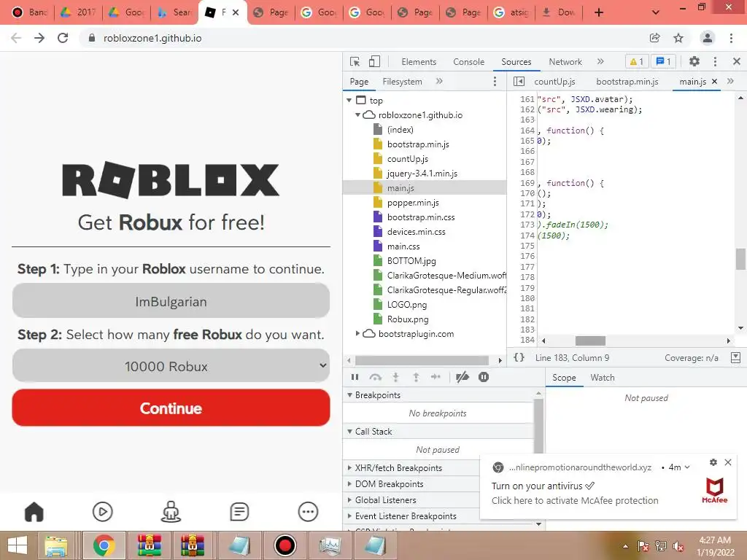747x560 pixels.
Task: Open DevTools customize three-dot menu
Action: (715, 61)
